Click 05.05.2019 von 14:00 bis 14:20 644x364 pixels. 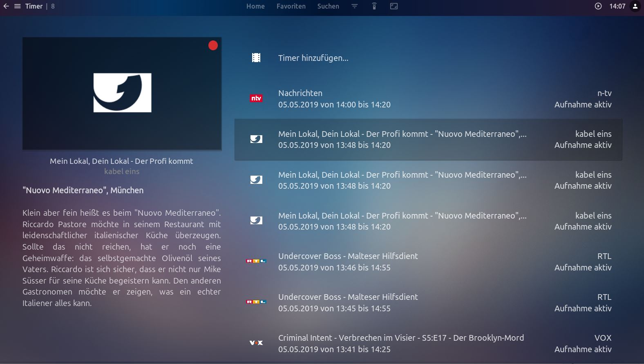334,105
